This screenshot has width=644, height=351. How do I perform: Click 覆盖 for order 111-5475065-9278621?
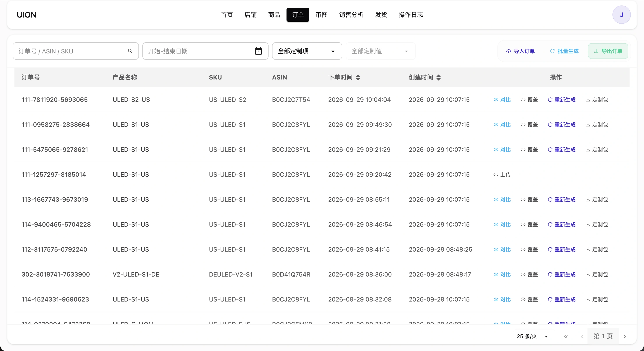529,150
